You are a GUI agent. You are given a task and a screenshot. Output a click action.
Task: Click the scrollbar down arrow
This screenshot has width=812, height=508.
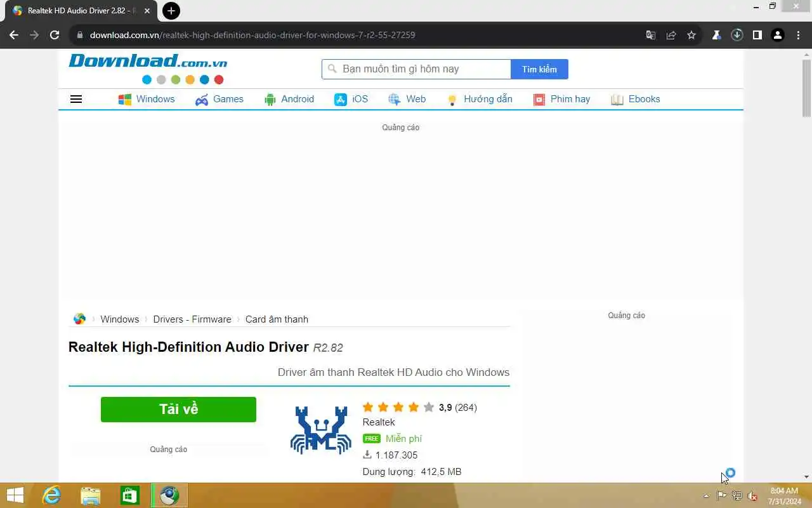click(x=806, y=477)
